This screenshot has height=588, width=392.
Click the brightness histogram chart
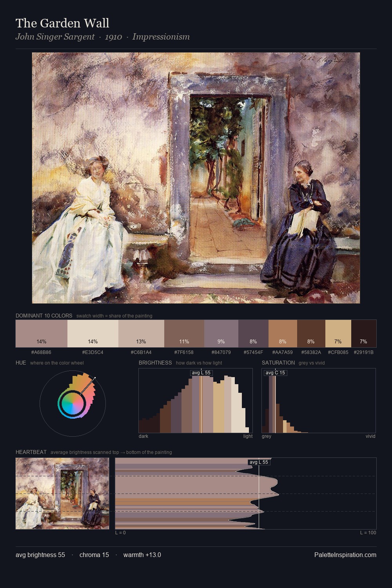pyautogui.click(x=196, y=401)
